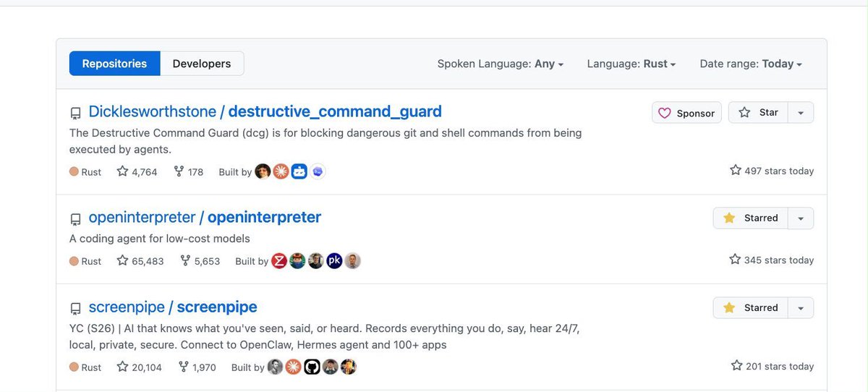This screenshot has width=868, height=392.
Task: Click the 497 stars today text
Action: click(772, 171)
